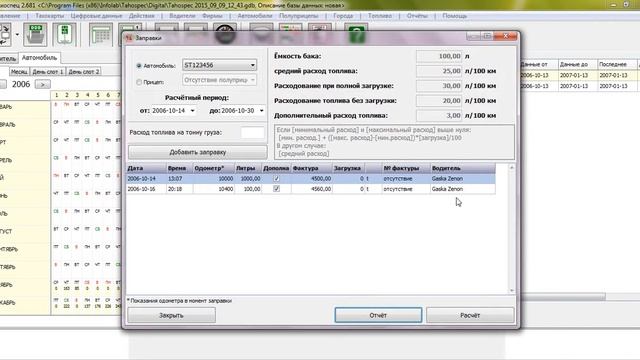640x360 pixels.
Task: Switch to the День слот 2 tab
Action: [84, 72]
